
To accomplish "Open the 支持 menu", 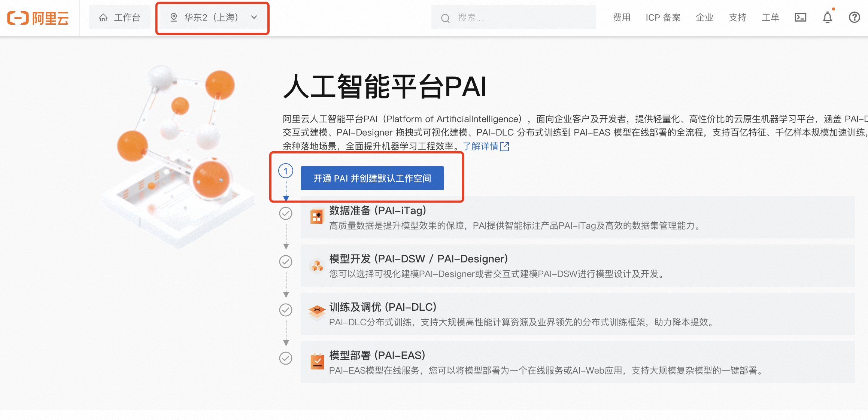I will tap(738, 18).
